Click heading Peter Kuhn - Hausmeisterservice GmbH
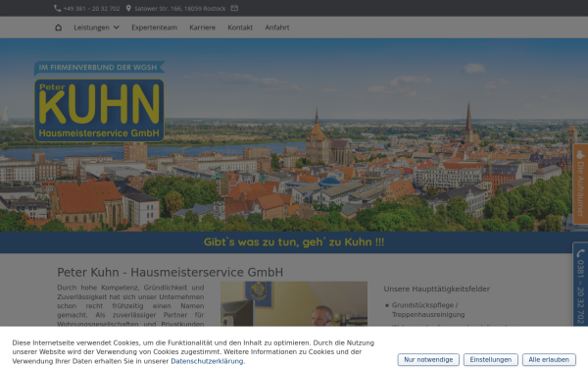 170,272
